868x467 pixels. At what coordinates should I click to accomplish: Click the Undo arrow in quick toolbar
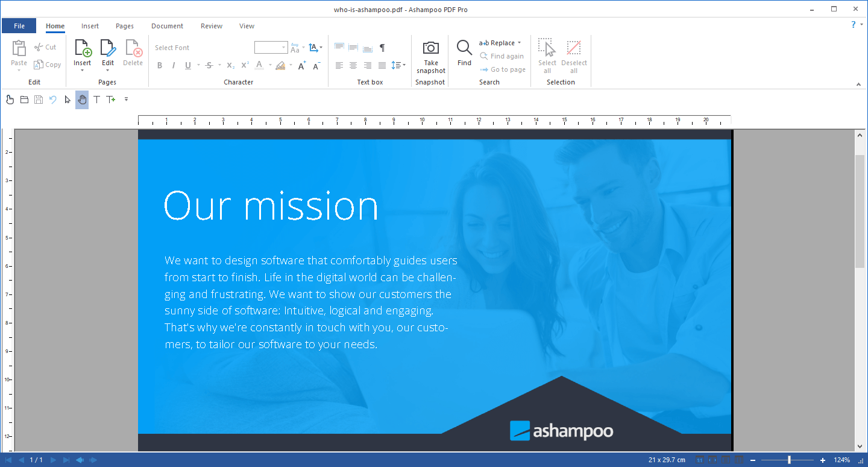[x=53, y=100]
